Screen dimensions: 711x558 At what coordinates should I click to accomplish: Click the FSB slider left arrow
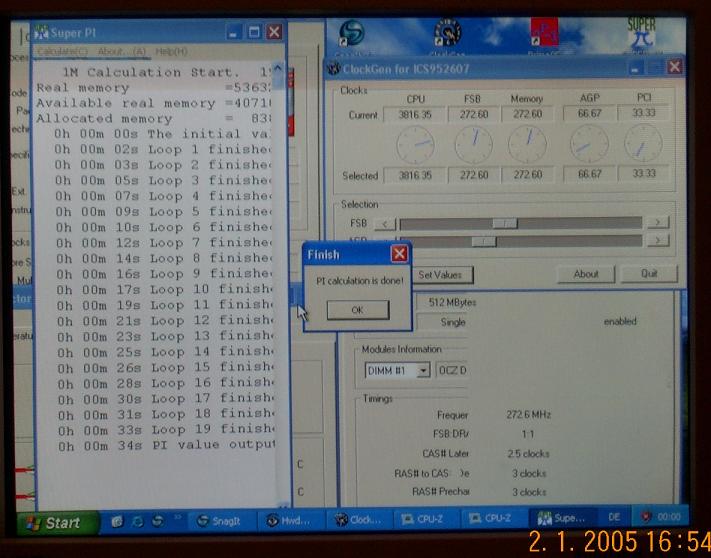coord(385,224)
